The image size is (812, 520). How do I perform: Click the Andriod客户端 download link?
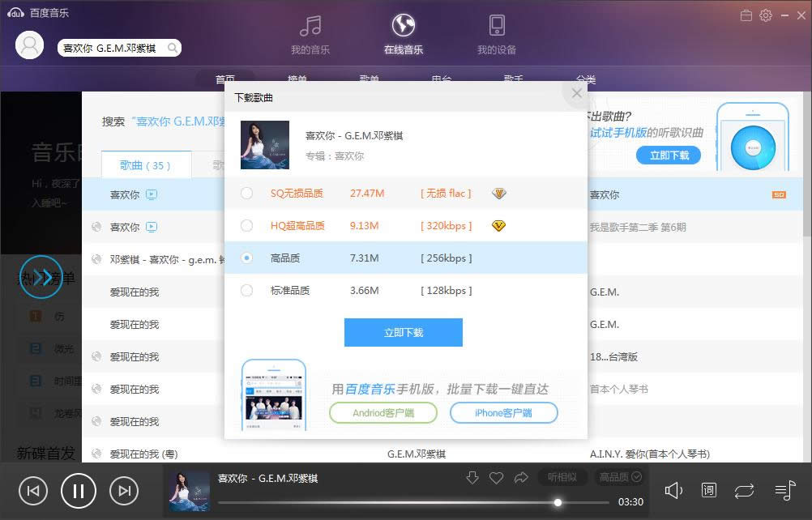[382, 412]
